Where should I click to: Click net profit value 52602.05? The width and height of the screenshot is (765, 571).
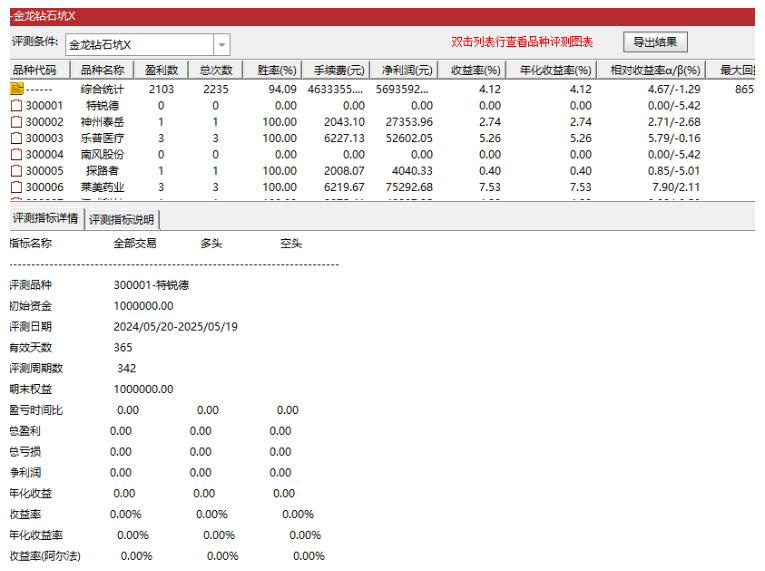(409, 138)
